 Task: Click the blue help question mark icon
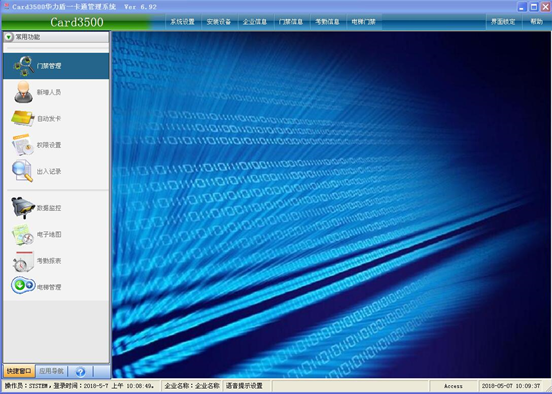[x=80, y=371]
